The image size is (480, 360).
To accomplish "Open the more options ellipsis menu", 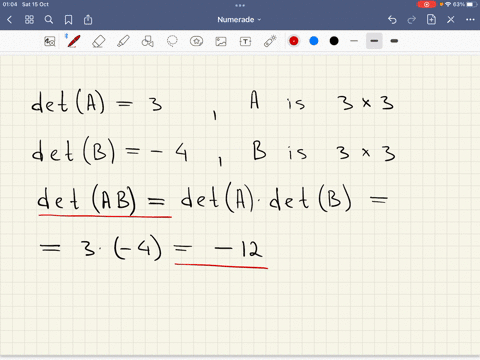I will [470, 20].
